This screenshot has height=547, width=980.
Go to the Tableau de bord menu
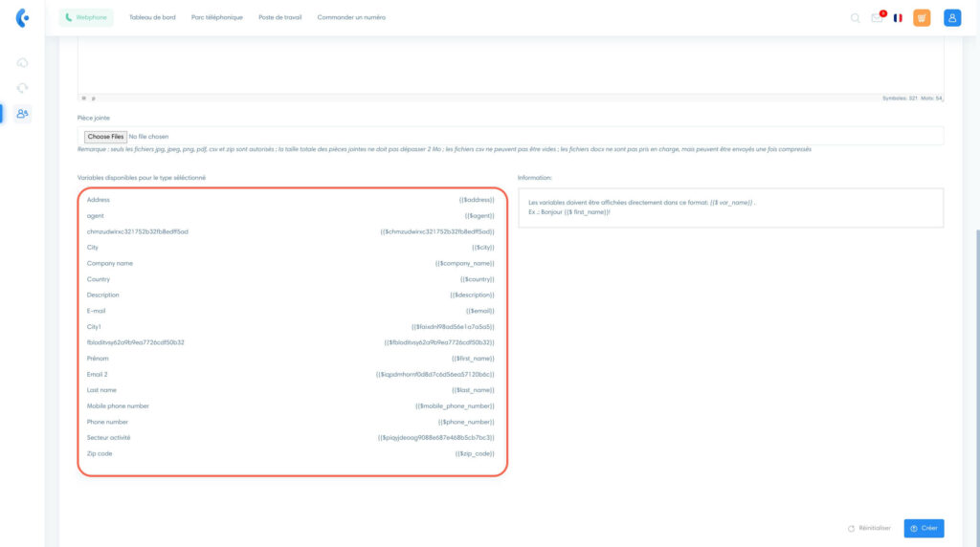(152, 17)
